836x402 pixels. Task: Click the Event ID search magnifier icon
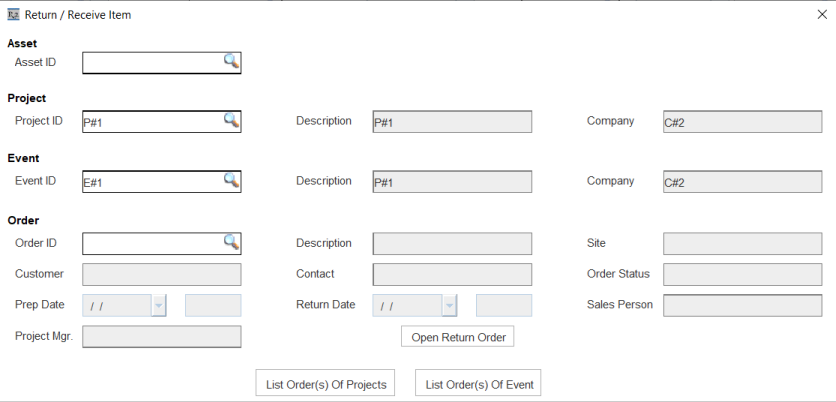231,180
